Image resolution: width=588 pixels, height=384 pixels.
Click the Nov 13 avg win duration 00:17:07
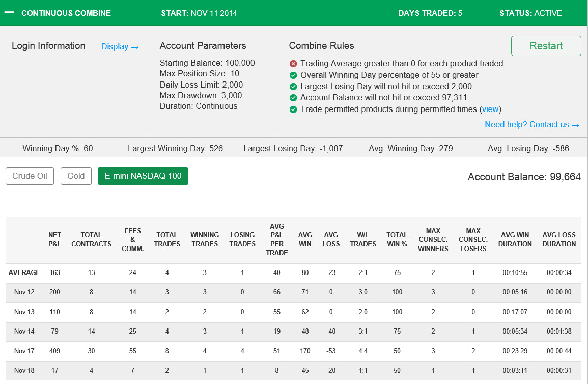515,312
